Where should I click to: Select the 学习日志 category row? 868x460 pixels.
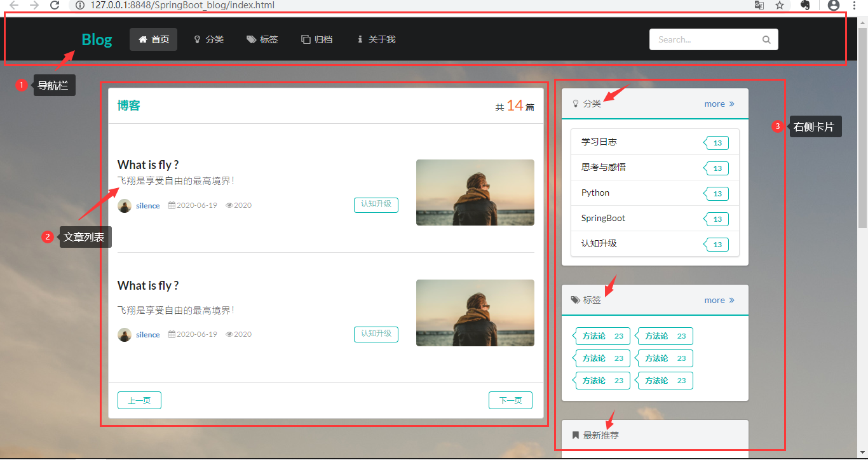pos(655,142)
